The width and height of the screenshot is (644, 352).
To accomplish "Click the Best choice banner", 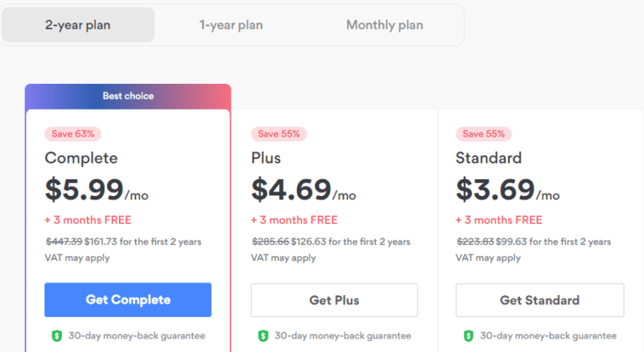I will pos(127,96).
